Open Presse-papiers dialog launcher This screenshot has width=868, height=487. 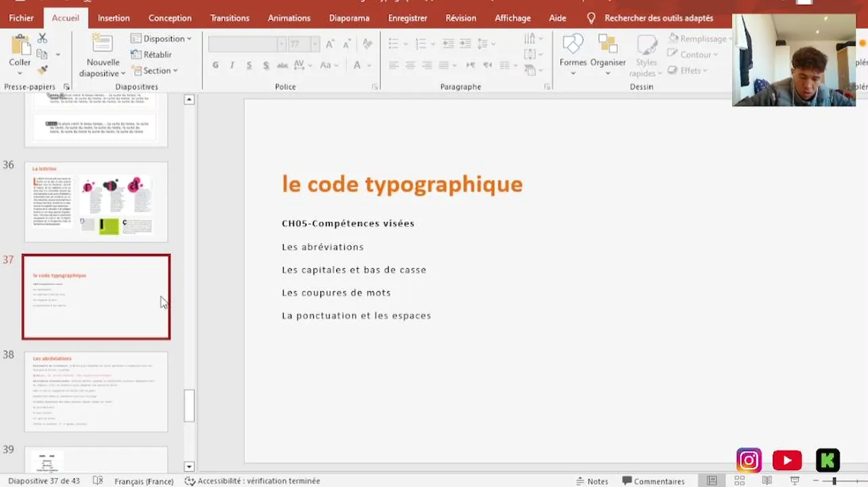(x=66, y=87)
